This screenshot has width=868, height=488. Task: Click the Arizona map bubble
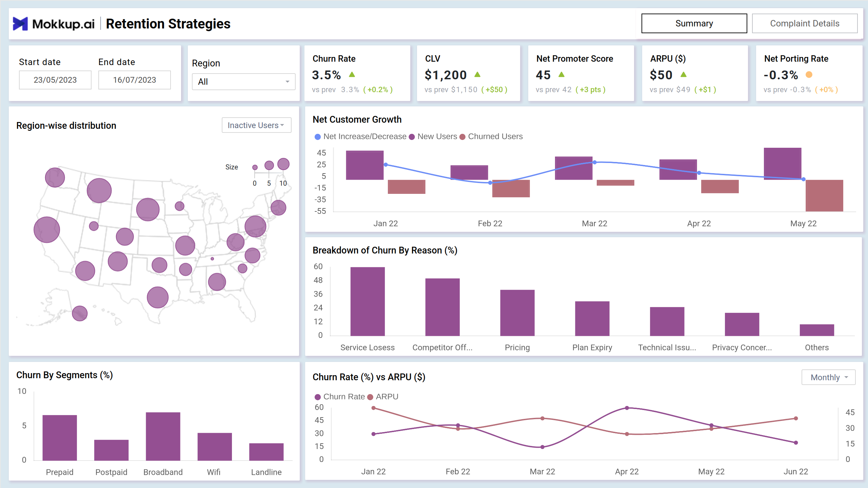(x=85, y=271)
